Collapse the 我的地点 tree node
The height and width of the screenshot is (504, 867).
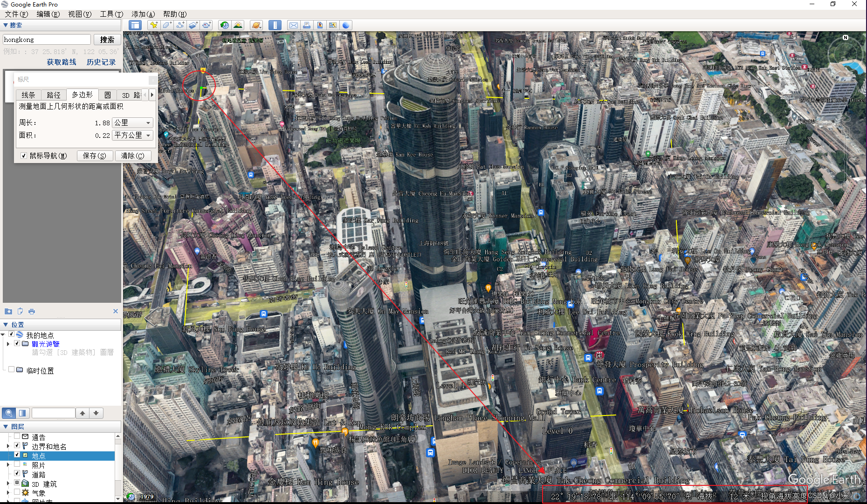coord(3,334)
